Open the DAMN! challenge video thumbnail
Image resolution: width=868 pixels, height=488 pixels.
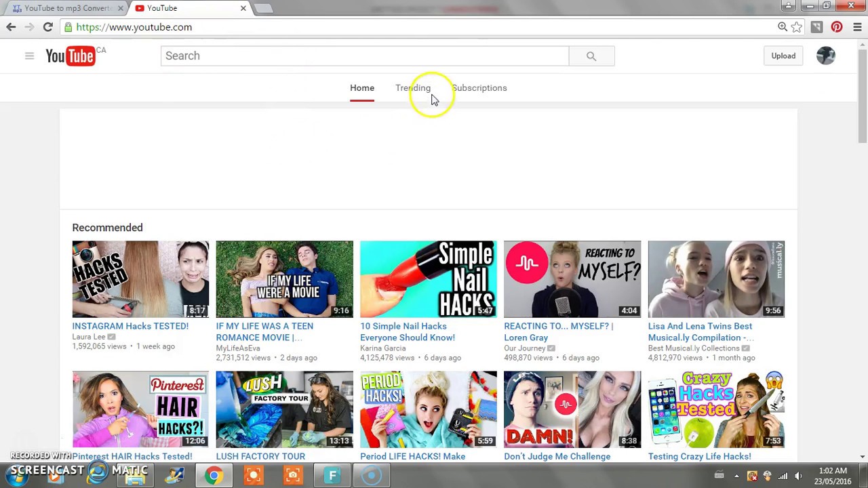[572, 409]
